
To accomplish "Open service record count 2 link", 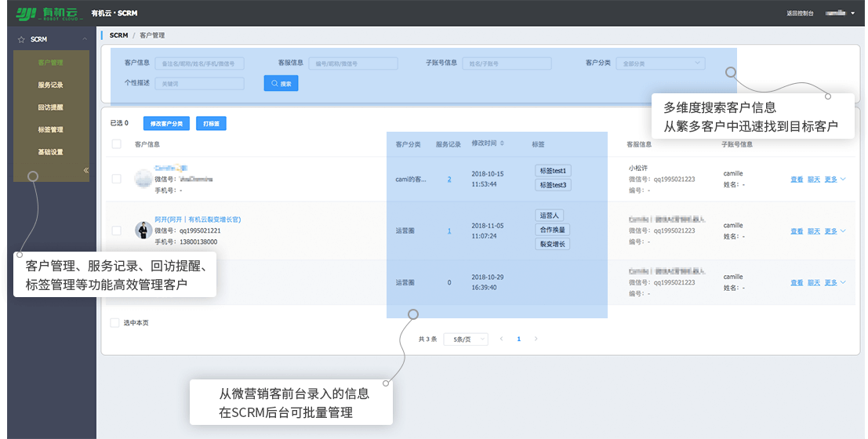I will point(449,180).
